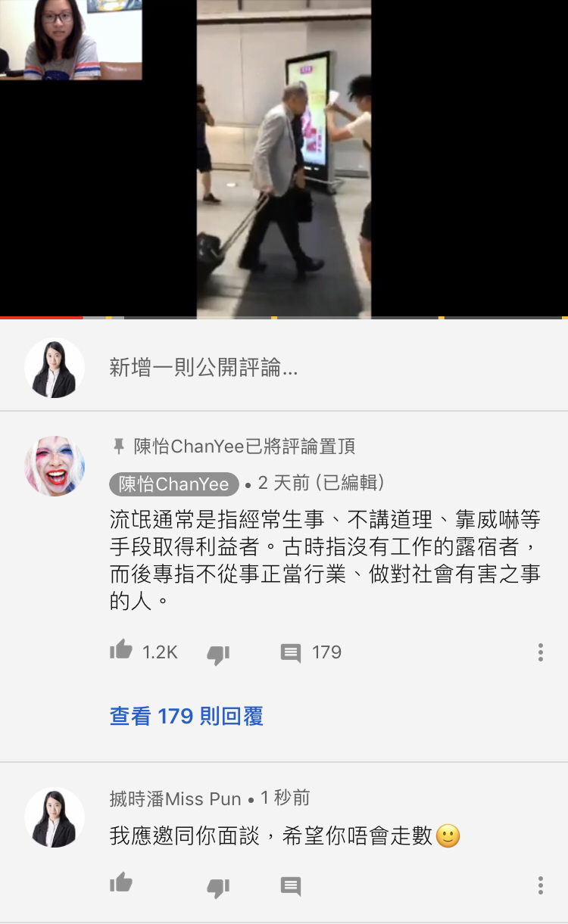This screenshot has width=568, height=924.
Task: Dislike the pinned ChanYee comment
Action: (218, 654)
